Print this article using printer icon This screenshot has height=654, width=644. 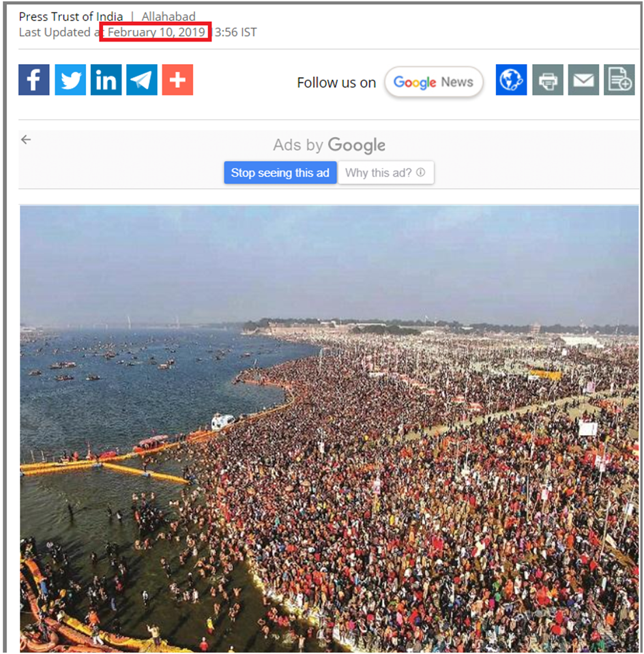point(548,80)
